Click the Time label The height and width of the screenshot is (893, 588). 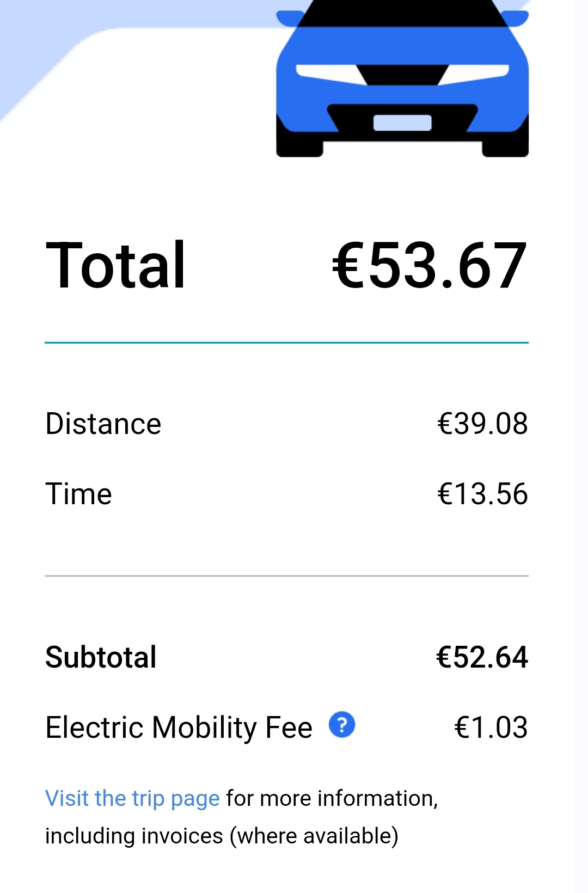tap(79, 494)
